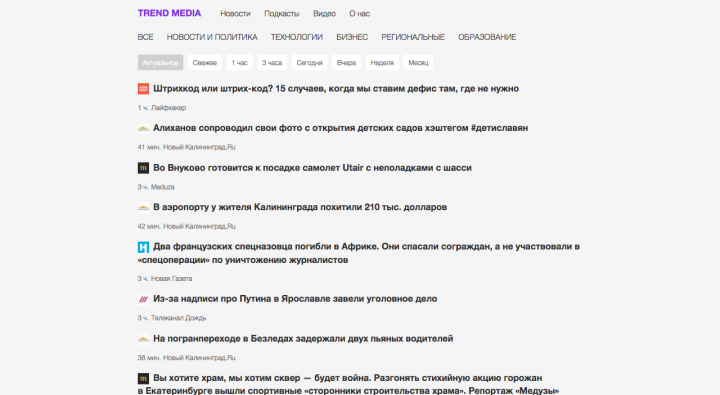Filter news by Неделя

point(382,62)
